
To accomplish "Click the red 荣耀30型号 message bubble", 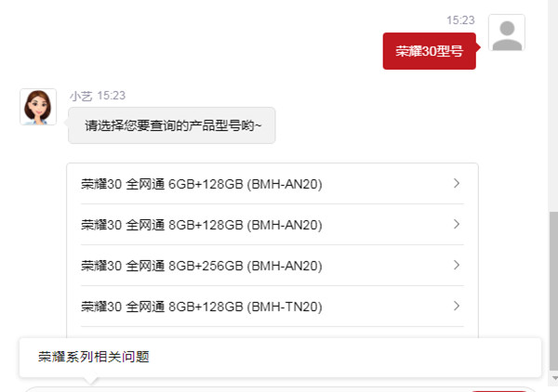I will tap(430, 51).
